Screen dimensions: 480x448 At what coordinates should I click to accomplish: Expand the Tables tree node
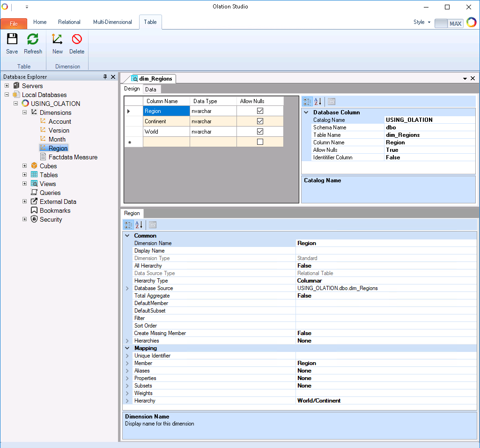[25, 175]
